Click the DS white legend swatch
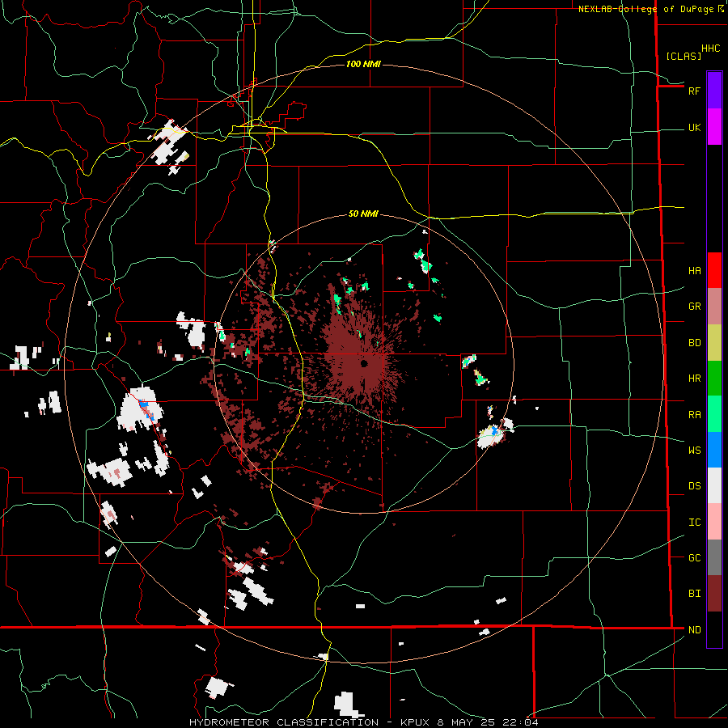 [714, 485]
